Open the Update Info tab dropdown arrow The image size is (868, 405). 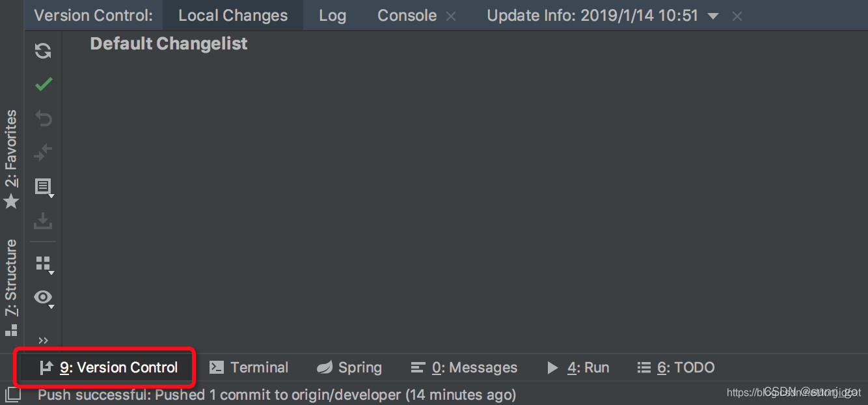pos(713,15)
